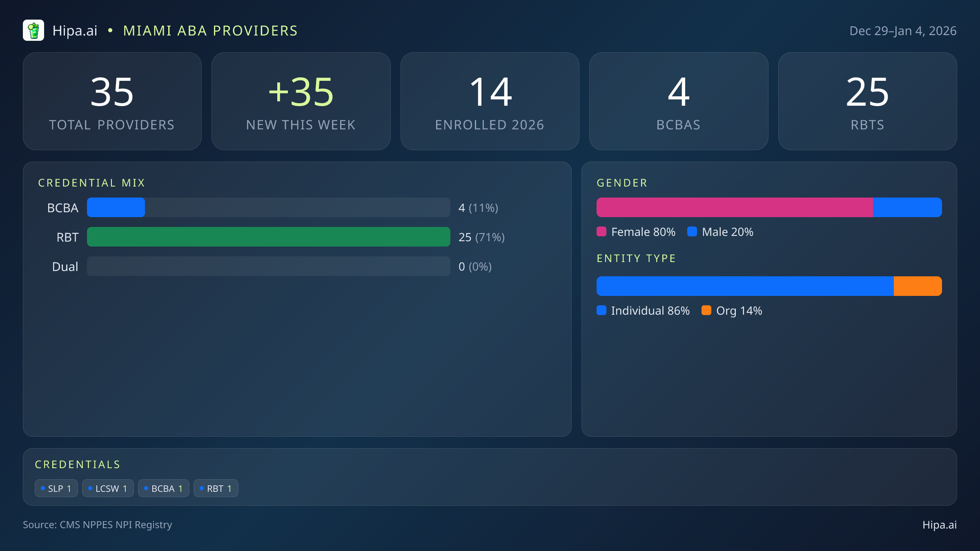
Task: Click the Enrolled 2026 stat card
Action: point(490,101)
